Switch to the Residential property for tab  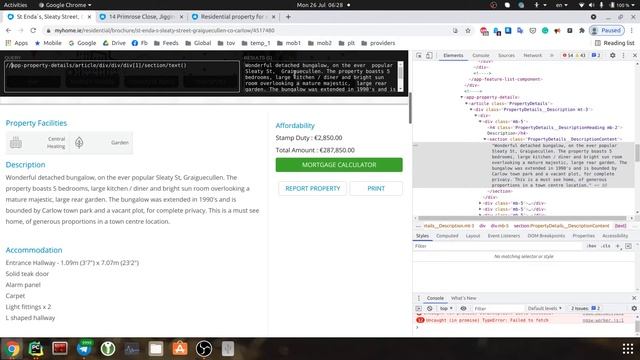[x=233, y=17]
